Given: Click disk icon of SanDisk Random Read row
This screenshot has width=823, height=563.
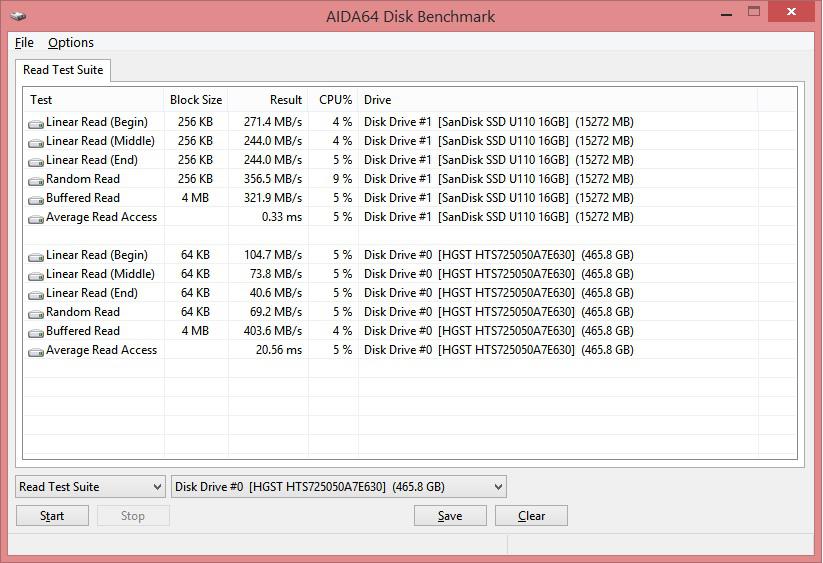Looking at the screenshot, I should 36,181.
